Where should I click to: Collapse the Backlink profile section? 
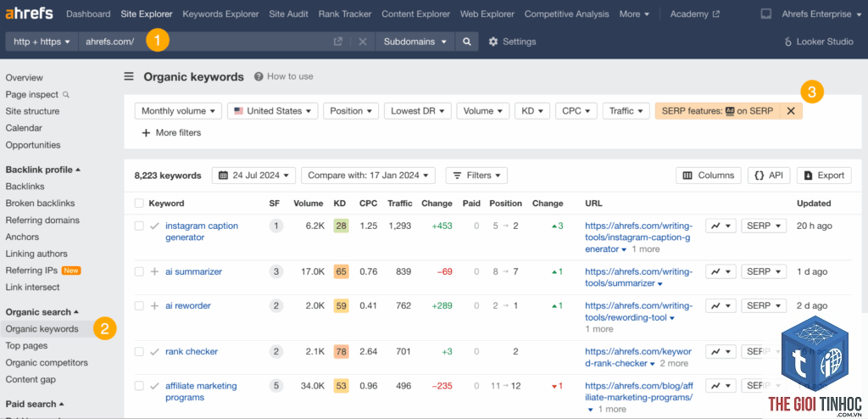click(x=42, y=170)
